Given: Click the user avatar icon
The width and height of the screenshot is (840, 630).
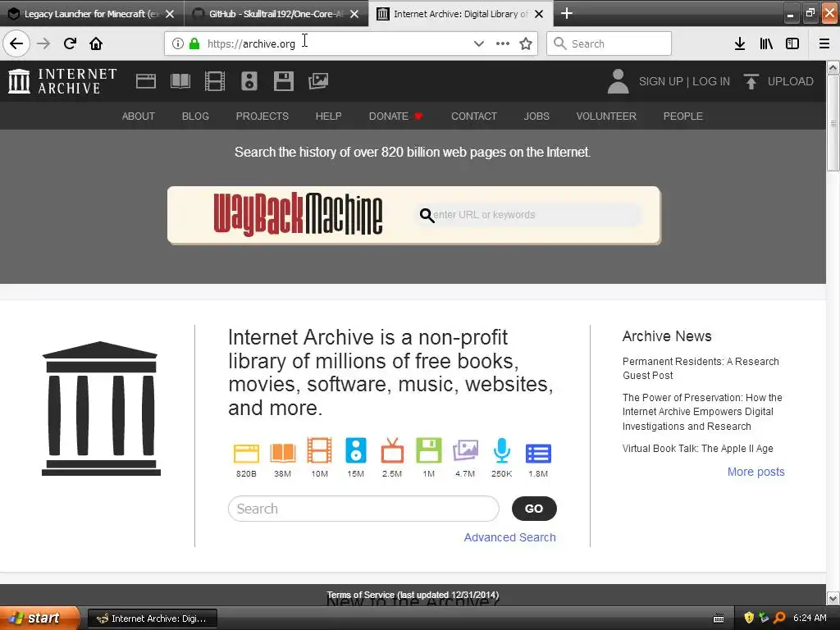Looking at the screenshot, I should (x=618, y=81).
